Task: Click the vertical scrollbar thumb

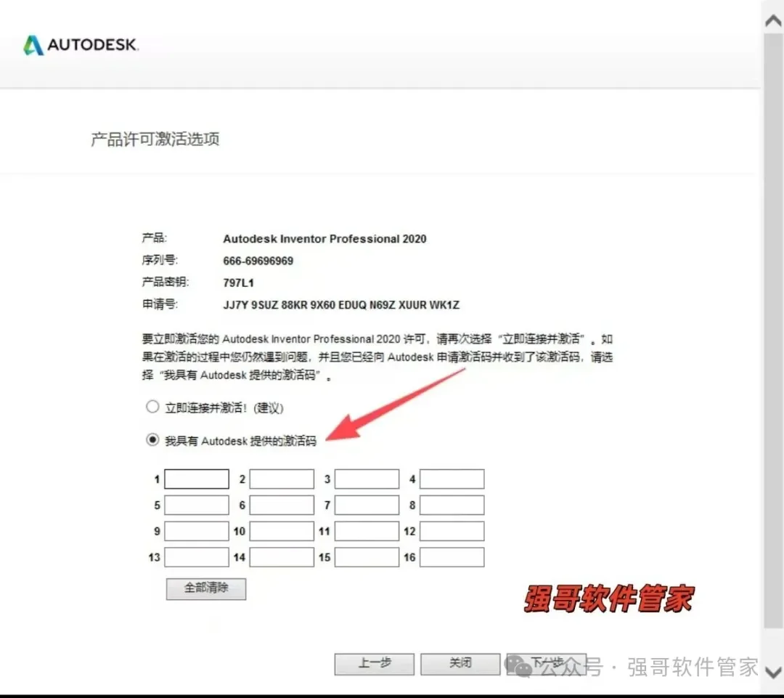Action: [x=774, y=330]
